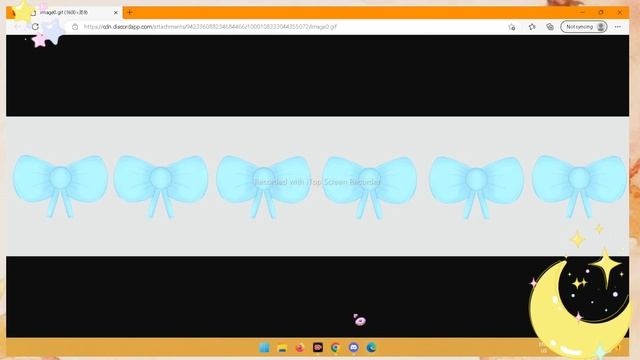Open the Favorites list icon
640x360 pixels.
click(532, 27)
